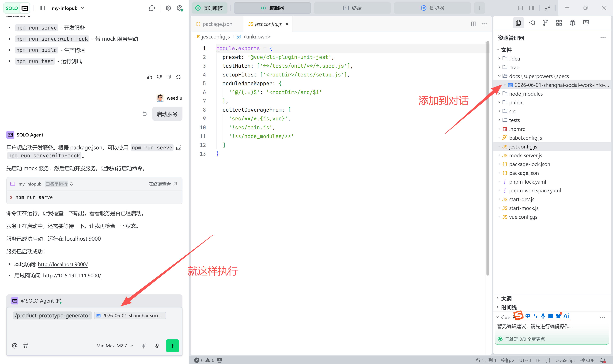This screenshot has width=613, height=364.
Task: Switch to 浏览器 tab
Action: (432, 8)
